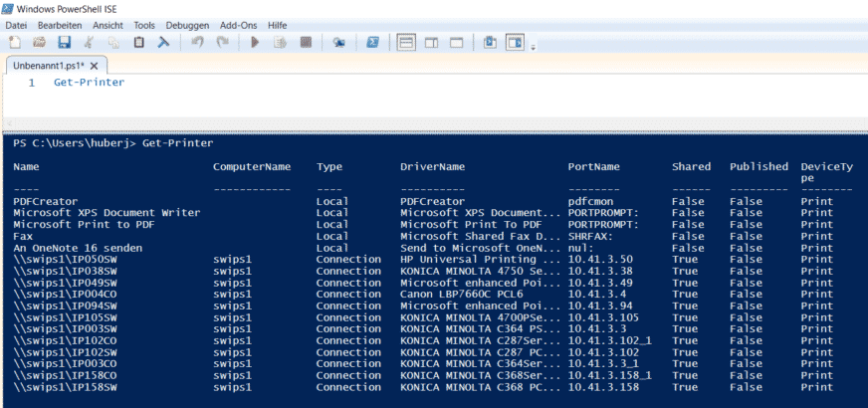This screenshot has width=868, height=408.
Task: Open the Datei menu
Action: pos(16,26)
